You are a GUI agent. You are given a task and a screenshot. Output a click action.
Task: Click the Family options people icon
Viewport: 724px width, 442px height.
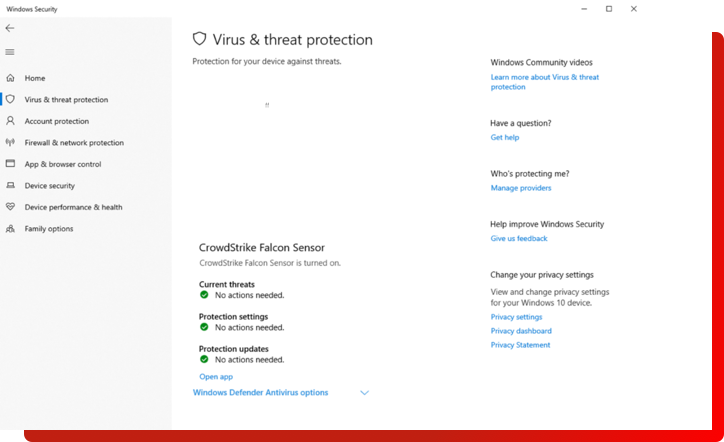(10, 229)
